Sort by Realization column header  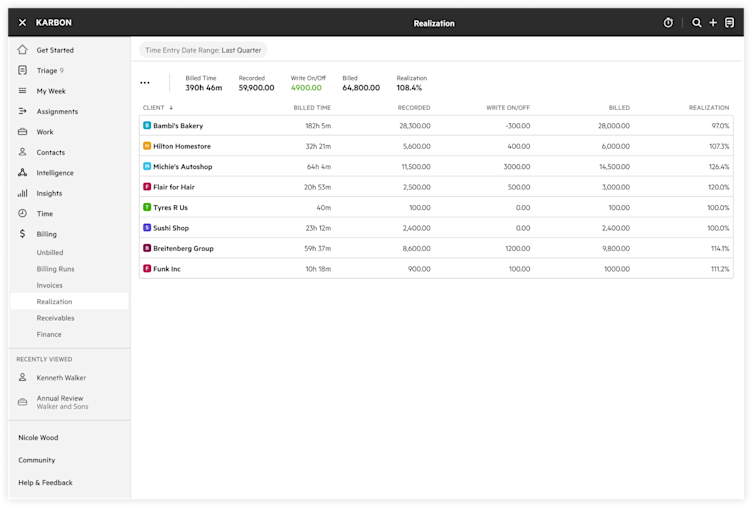(x=709, y=107)
